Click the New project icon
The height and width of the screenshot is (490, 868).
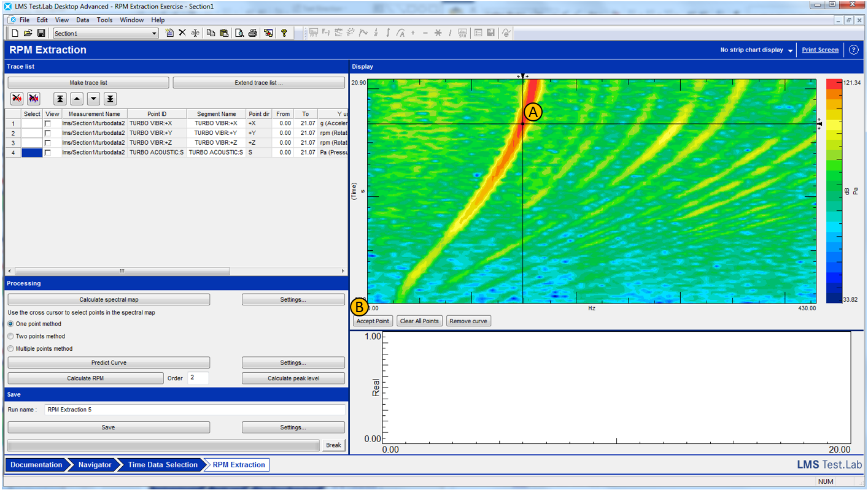(x=15, y=33)
